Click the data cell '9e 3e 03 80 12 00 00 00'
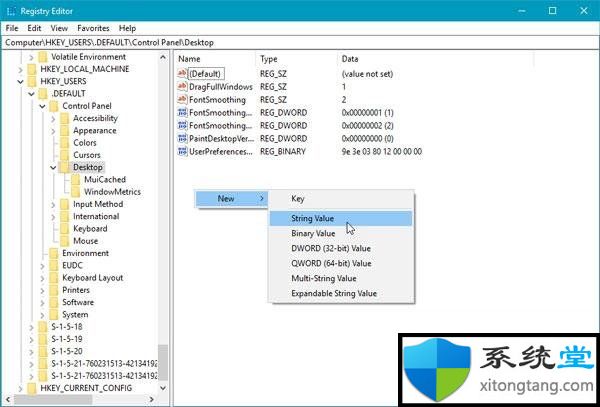Image resolution: width=600 pixels, height=407 pixels. click(x=382, y=151)
